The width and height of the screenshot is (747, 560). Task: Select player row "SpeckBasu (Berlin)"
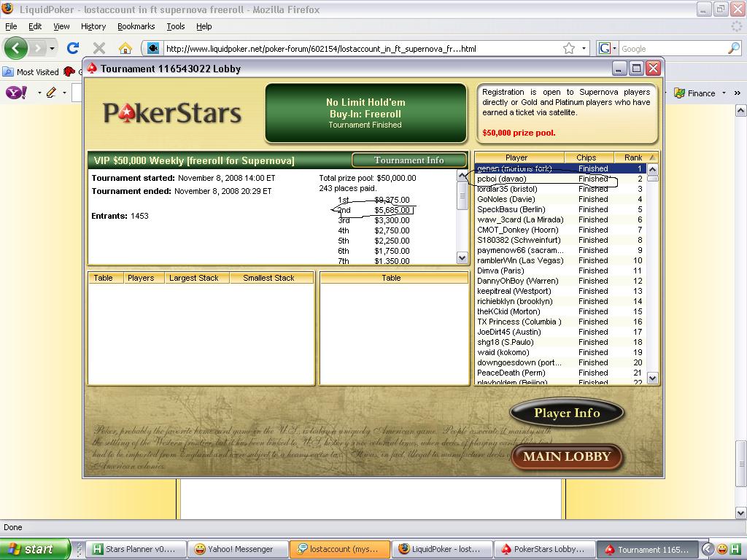tap(560, 209)
